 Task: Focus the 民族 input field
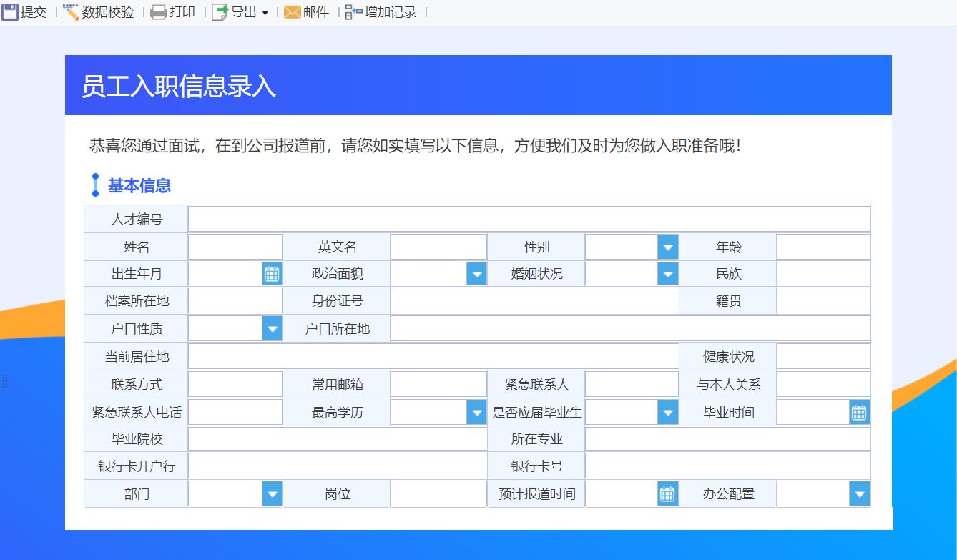823,273
